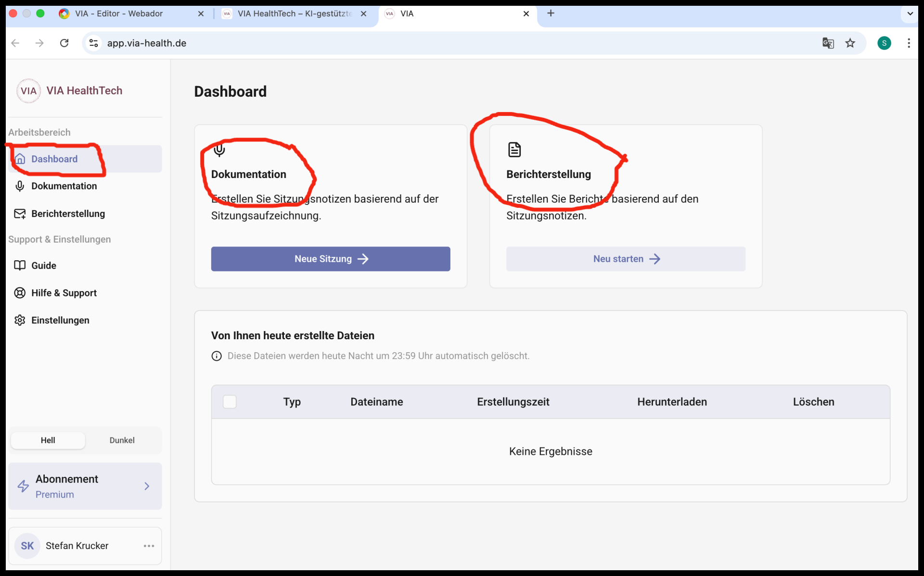Switch theme to Hell
Viewport: 924px width, 576px height.
[48, 440]
